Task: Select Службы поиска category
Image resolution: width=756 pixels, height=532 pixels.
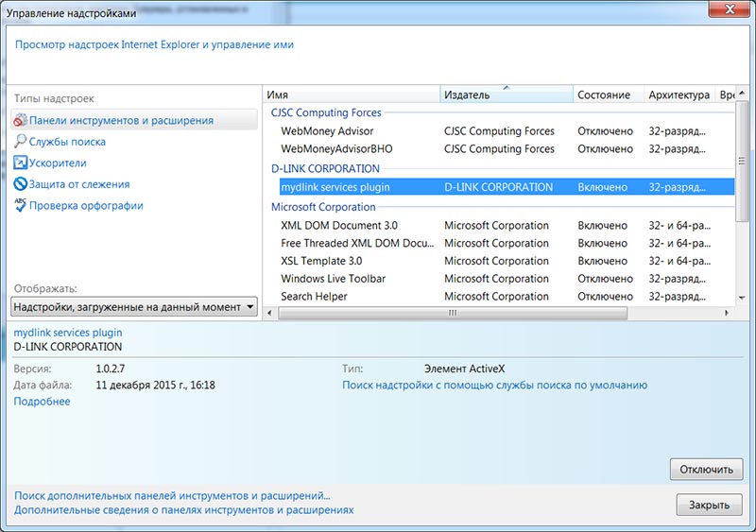Action: (x=67, y=142)
